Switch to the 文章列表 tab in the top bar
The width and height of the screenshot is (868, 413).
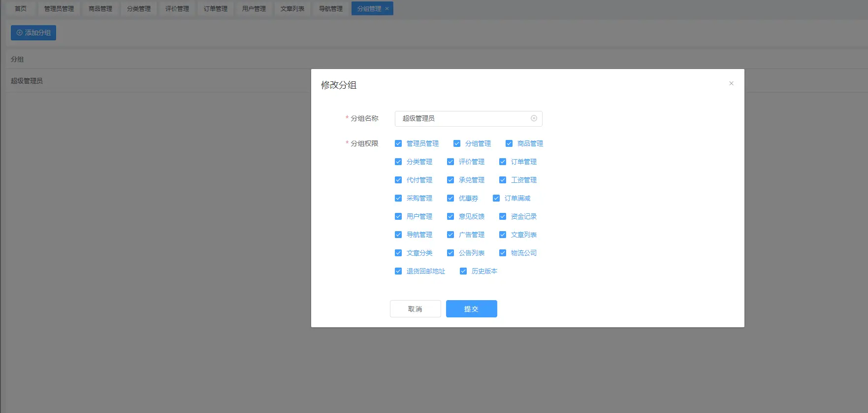point(292,8)
